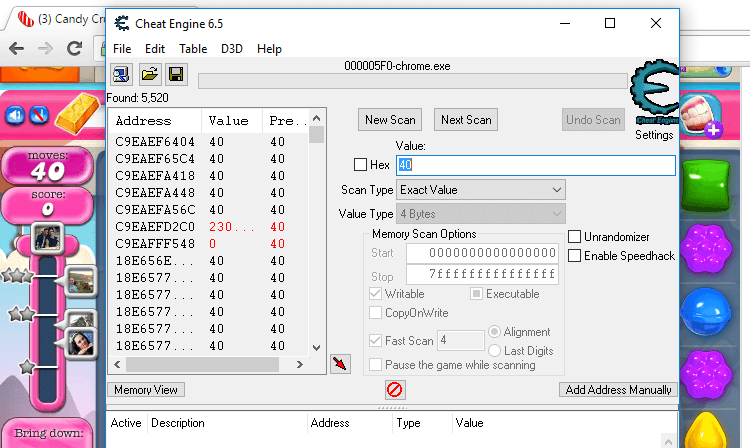Click Chrome forward arrow
Image resolution: width=750 pixels, height=448 pixels.
coord(45,48)
